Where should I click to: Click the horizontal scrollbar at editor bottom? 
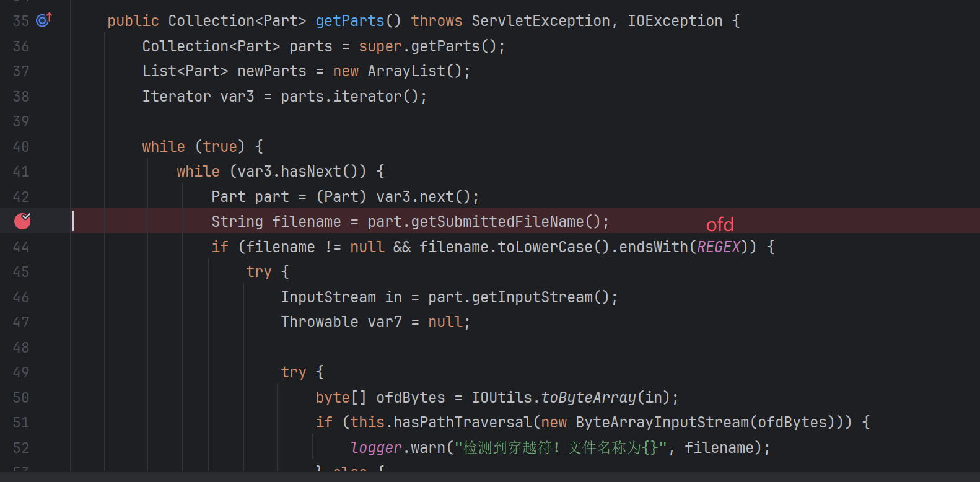489,477
